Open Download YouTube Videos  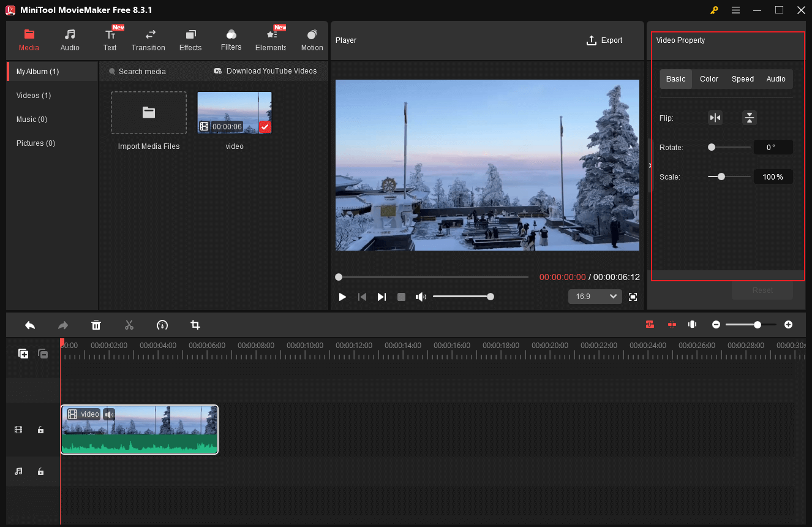tap(265, 71)
